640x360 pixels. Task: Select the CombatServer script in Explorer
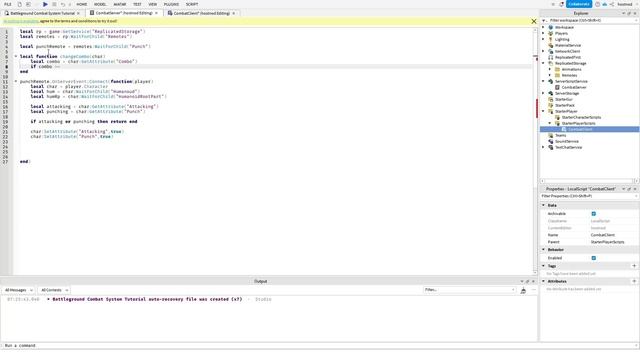(574, 87)
